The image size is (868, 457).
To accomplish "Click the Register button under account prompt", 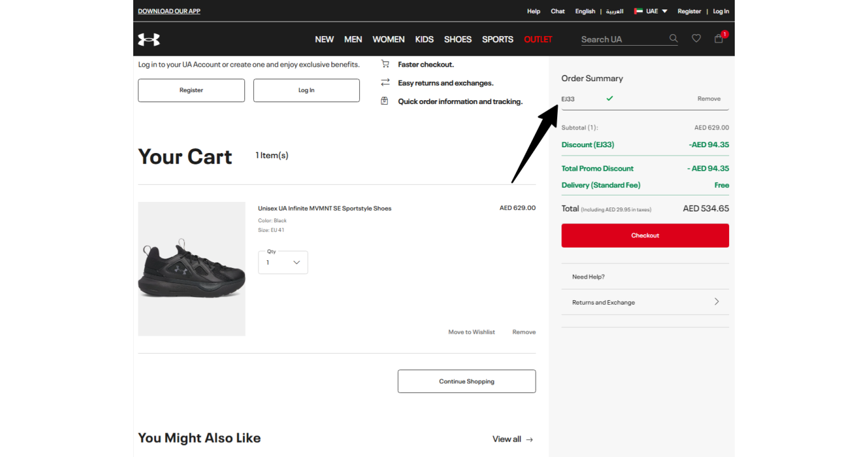I will click(191, 90).
